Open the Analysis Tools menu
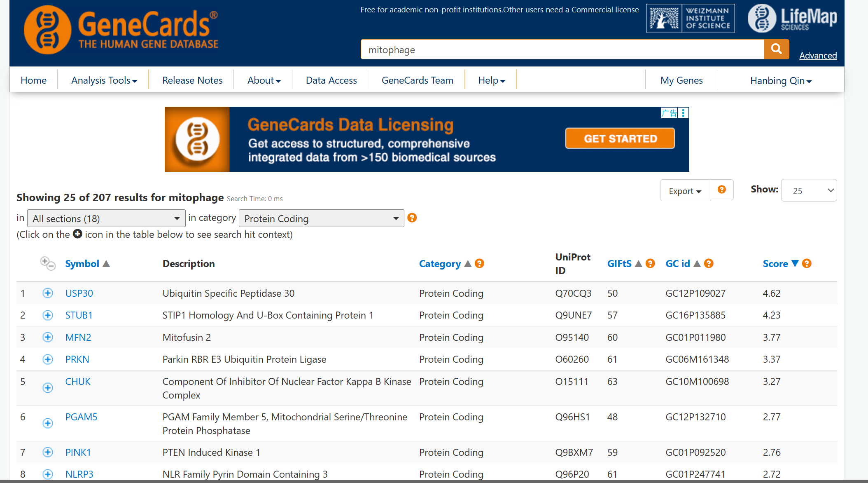868x483 pixels. [104, 80]
